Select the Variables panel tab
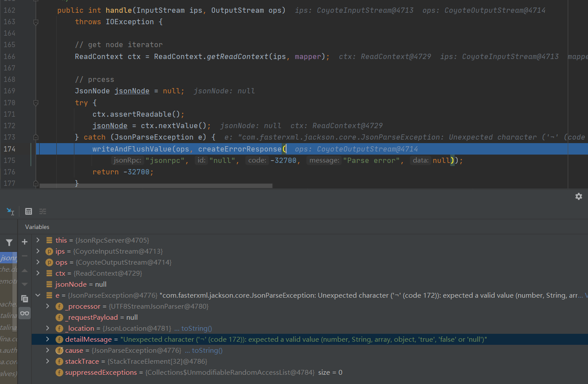The height and width of the screenshot is (384, 588). point(37,227)
